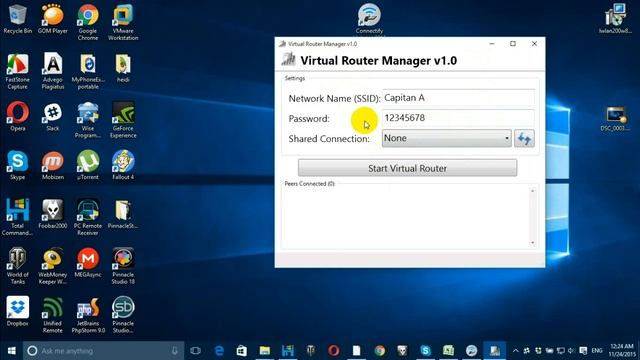
Task: Click the Password input field
Action: 458,118
